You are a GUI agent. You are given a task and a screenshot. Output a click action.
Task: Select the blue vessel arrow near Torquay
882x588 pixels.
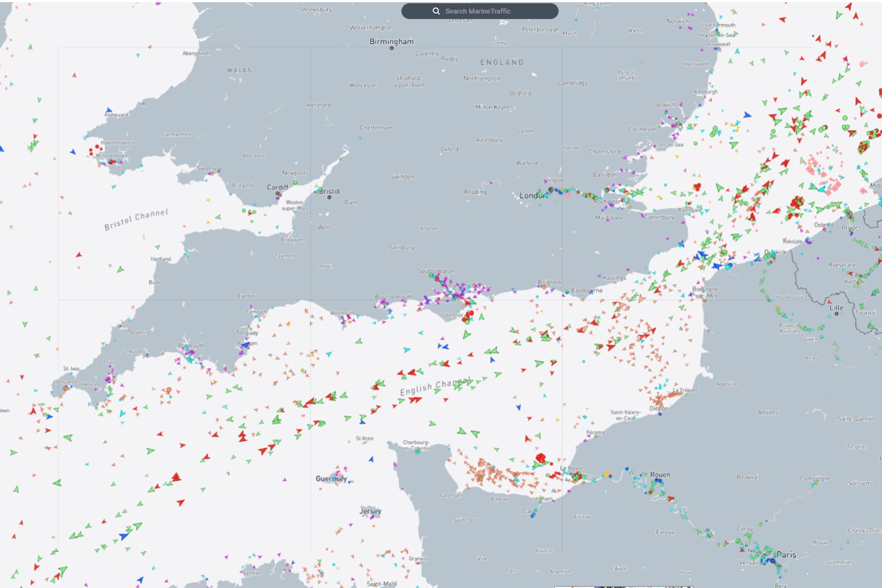[x=245, y=344]
